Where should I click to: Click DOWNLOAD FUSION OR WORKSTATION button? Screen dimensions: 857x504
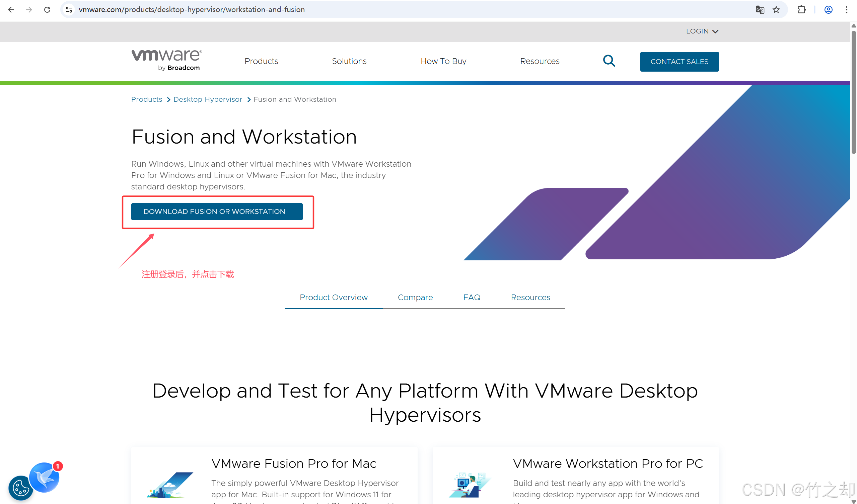[217, 212]
